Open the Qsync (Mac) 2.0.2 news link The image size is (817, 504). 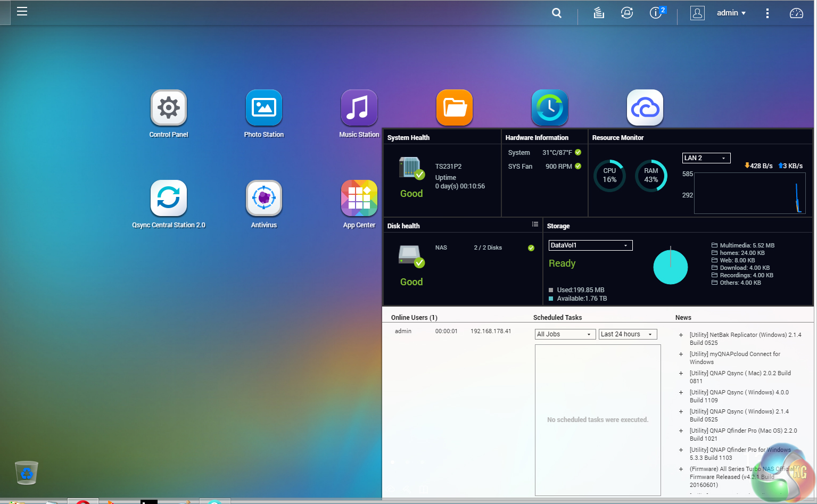740,377
